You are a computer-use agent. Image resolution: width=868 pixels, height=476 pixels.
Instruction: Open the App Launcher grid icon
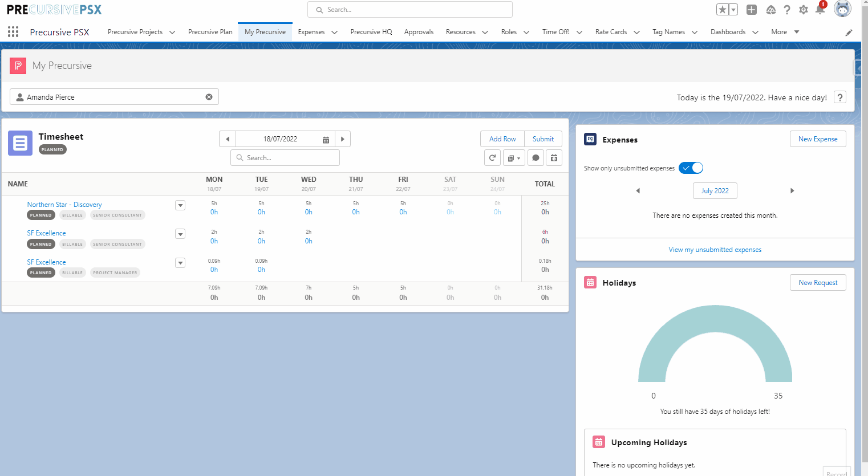[x=13, y=32]
